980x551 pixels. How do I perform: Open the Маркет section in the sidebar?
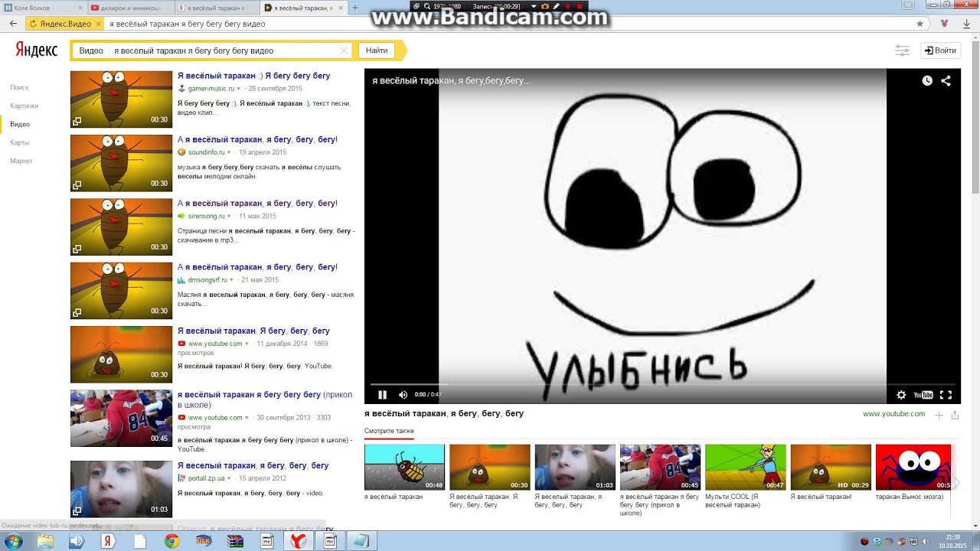(x=21, y=161)
